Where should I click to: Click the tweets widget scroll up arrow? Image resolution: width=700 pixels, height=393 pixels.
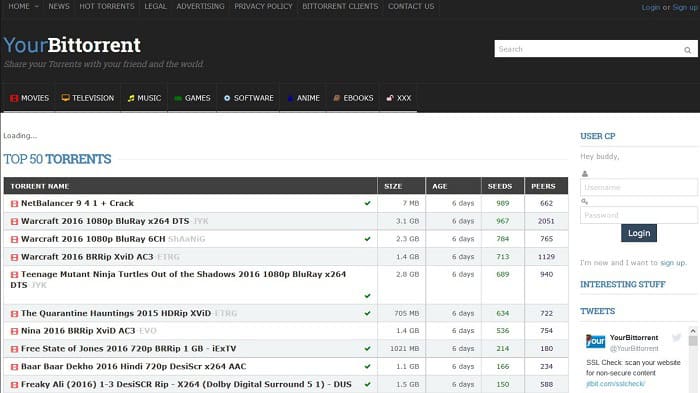[x=693, y=331]
